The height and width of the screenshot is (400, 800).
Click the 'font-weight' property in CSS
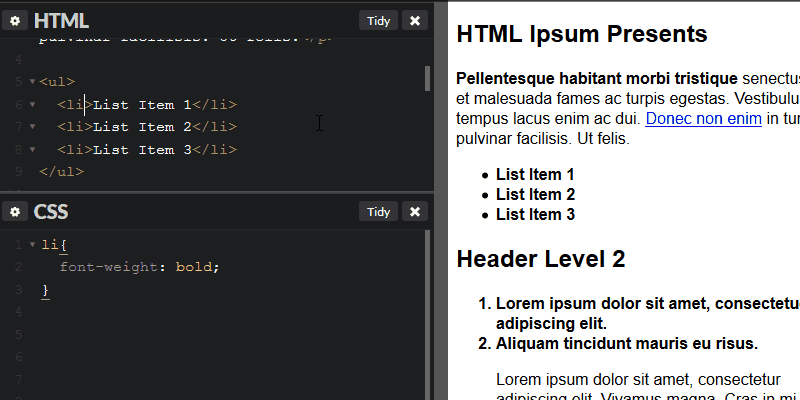click(109, 267)
